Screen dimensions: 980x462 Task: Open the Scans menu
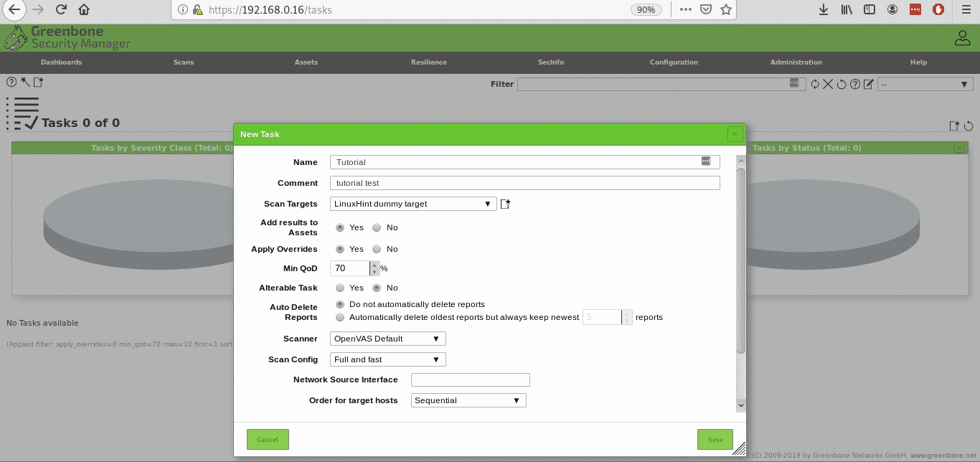[x=184, y=62]
